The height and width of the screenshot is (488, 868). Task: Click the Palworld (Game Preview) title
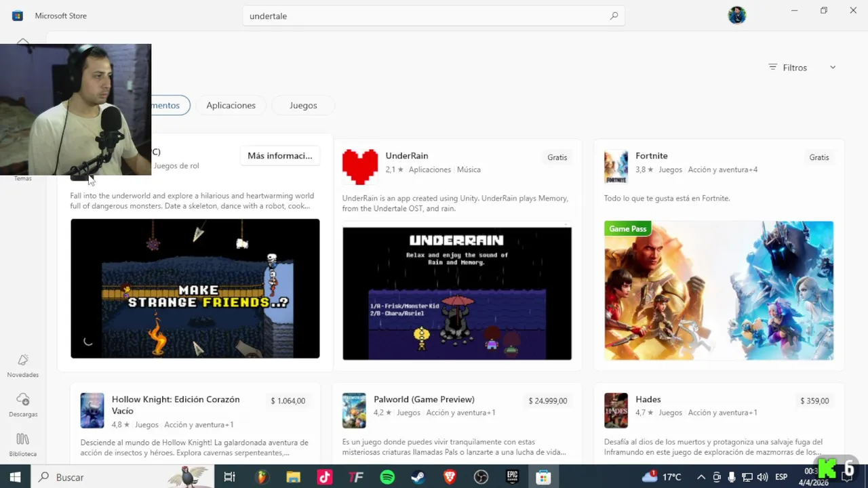[x=424, y=399]
